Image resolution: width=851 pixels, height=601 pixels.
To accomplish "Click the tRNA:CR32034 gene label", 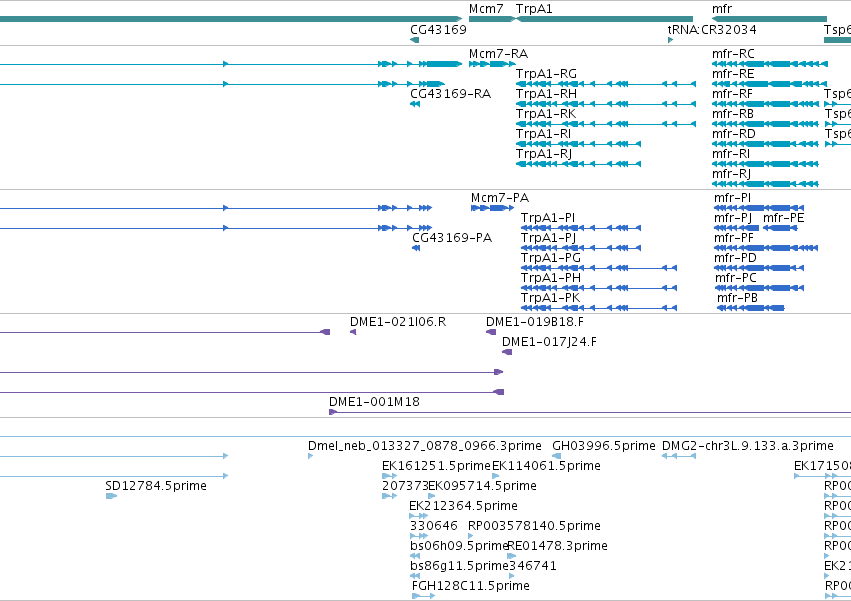I will (712, 29).
